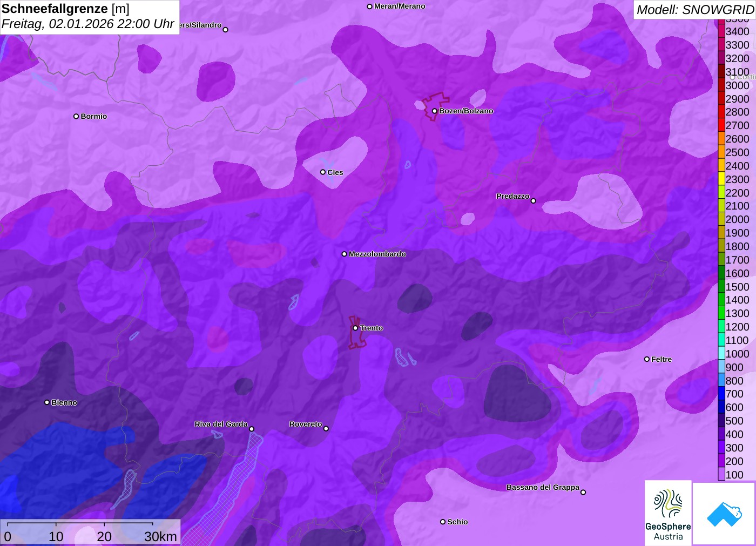Click the Rovereto location marker
The width and height of the screenshot is (756, 546).
326,429
